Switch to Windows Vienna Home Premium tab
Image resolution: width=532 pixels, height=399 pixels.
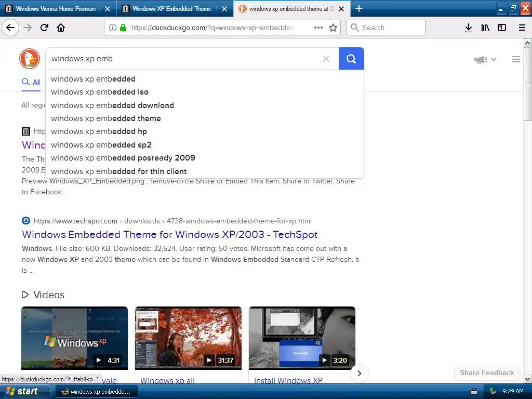58,8
